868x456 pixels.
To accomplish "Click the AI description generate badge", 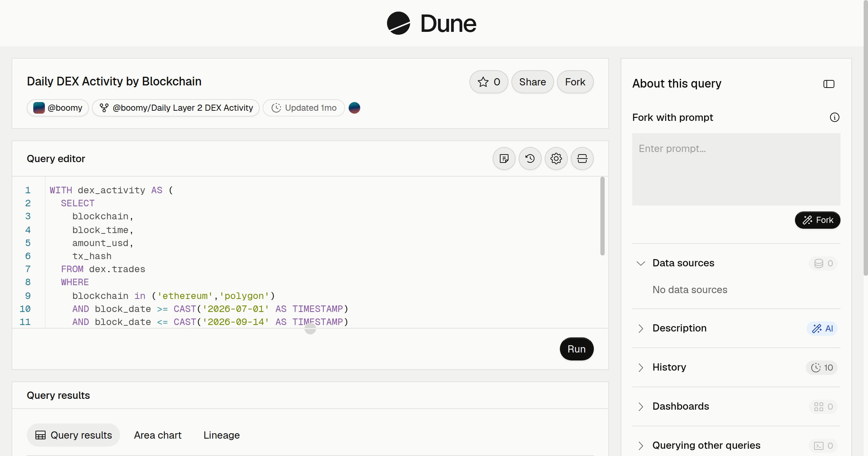I will pos(822,328).
